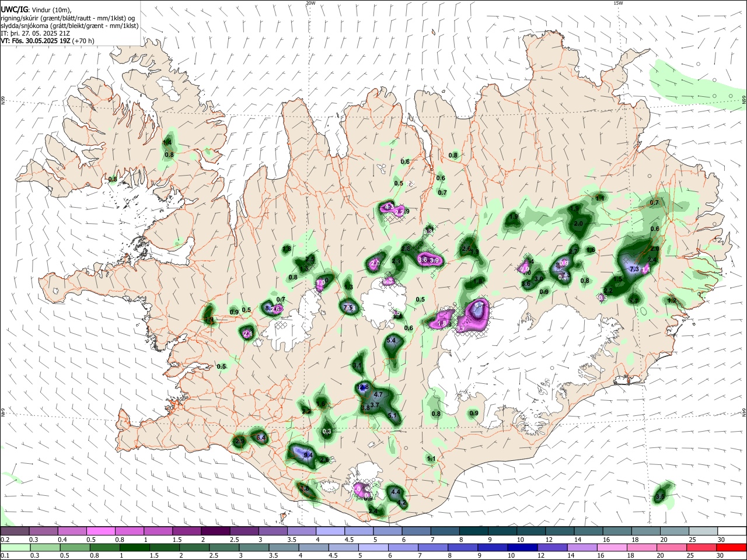Click the 2.9 value on the Reykjanes peninsula
Viewport: 747px width, 560px height.
point(240,442)
